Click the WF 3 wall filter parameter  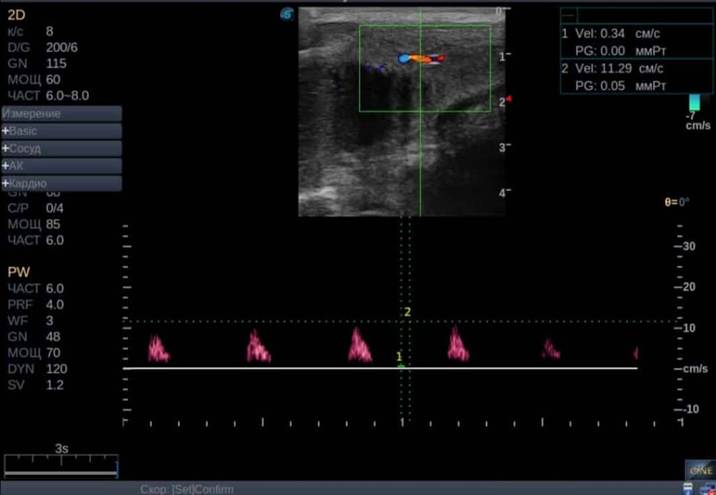click(x=30, y=321)
